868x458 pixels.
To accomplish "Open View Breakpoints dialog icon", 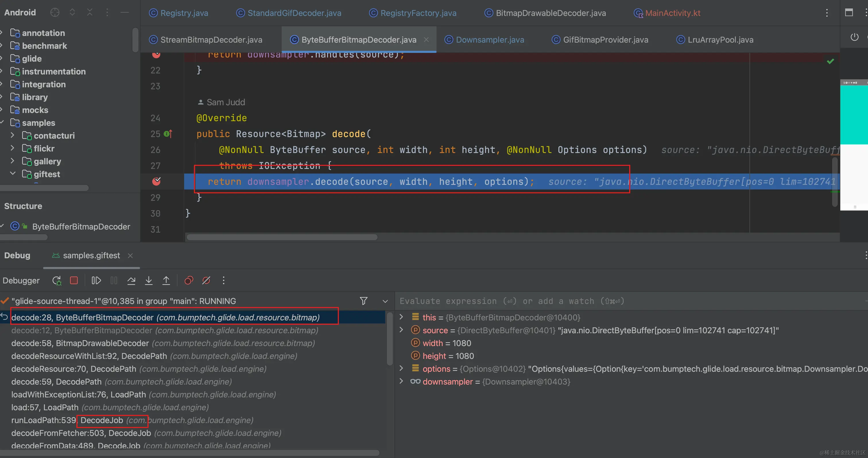I will tap(189, 280).
